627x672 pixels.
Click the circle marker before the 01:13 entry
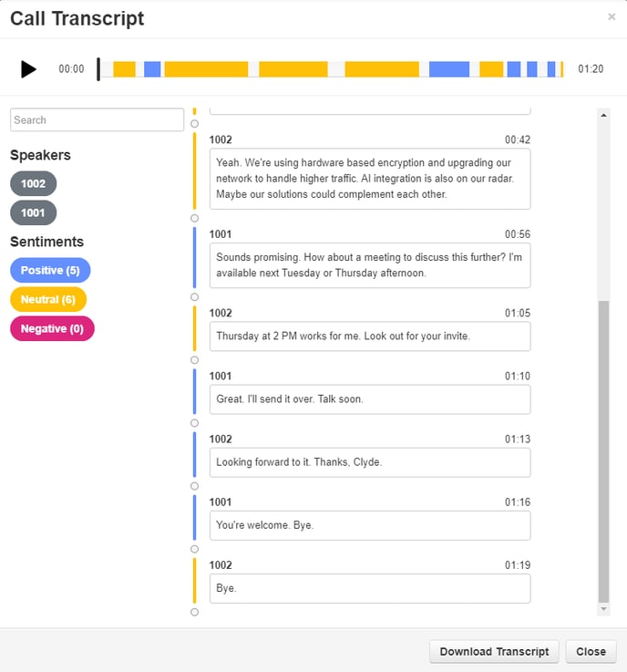tap(194, 423)
